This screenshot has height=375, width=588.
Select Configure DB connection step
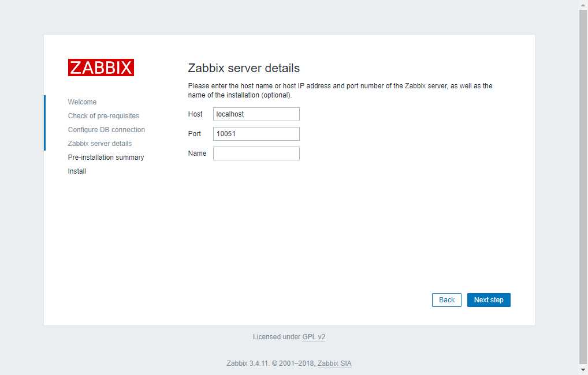click(106, 130)
